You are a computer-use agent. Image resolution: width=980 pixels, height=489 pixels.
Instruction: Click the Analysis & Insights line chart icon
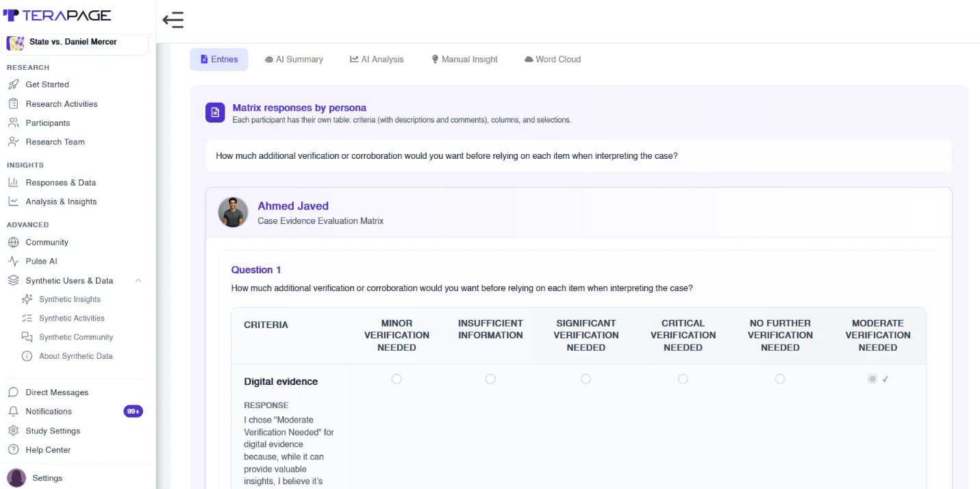click(x=13, y=201)
